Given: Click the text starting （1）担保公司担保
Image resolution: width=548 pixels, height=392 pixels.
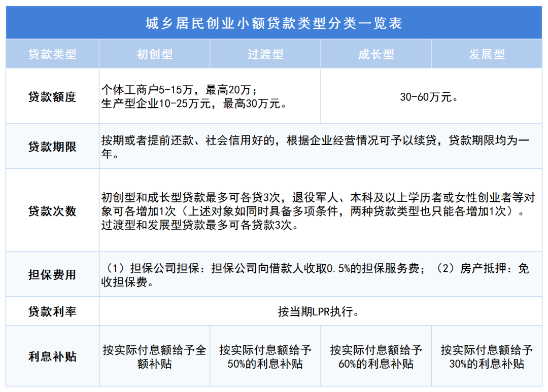Looking at the screenshot, I should 315,275.
